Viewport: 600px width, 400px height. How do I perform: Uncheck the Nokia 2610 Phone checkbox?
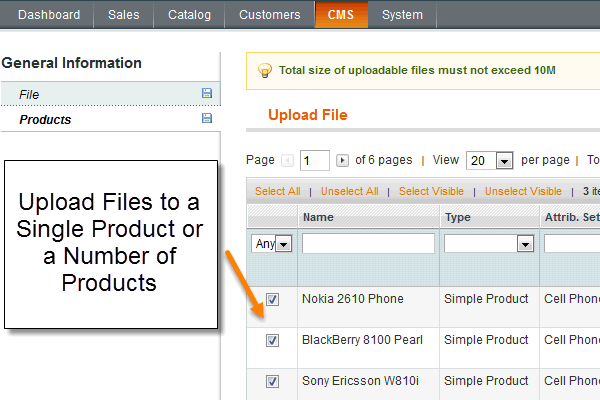pos(272,299)
